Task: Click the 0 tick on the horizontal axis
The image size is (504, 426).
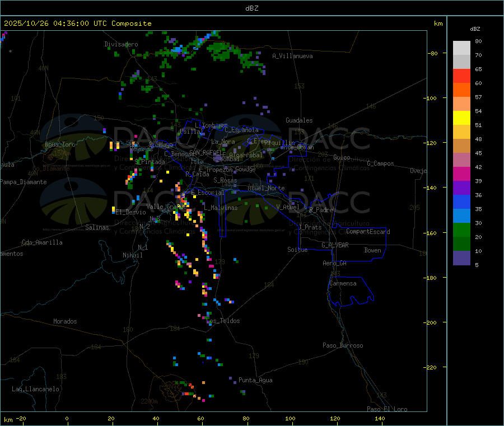Action: 67,418
